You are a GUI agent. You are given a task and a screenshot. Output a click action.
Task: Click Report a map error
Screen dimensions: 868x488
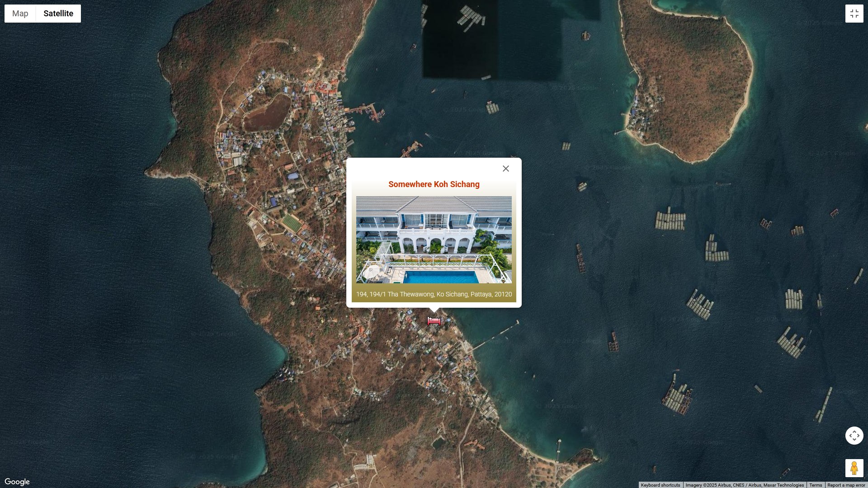click(846, 485)
